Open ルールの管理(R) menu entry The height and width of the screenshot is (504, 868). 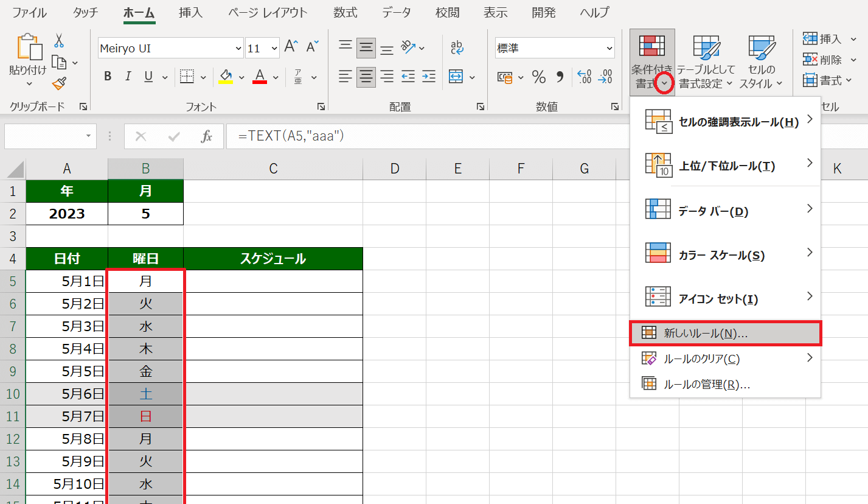coord(707,385)
